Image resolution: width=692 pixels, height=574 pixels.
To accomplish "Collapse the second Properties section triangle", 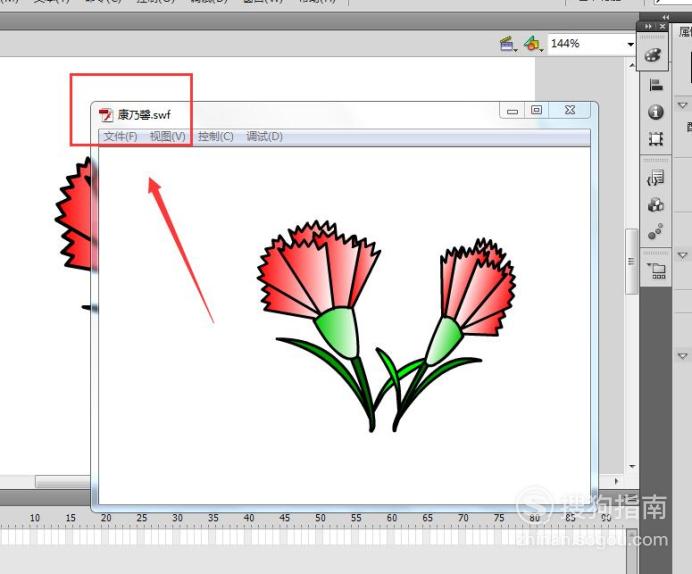I will pyautogui.click(x=683, y=255).
